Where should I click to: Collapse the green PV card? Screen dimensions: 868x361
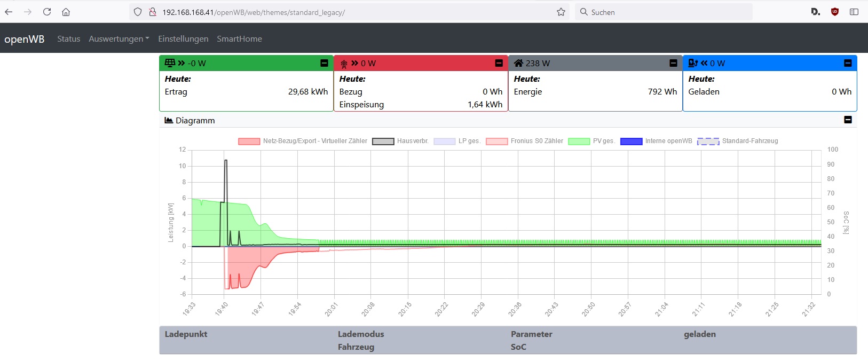point(324,63)
